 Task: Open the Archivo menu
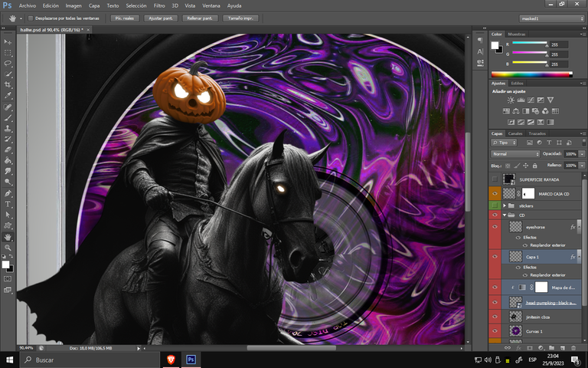click(28, 5)
